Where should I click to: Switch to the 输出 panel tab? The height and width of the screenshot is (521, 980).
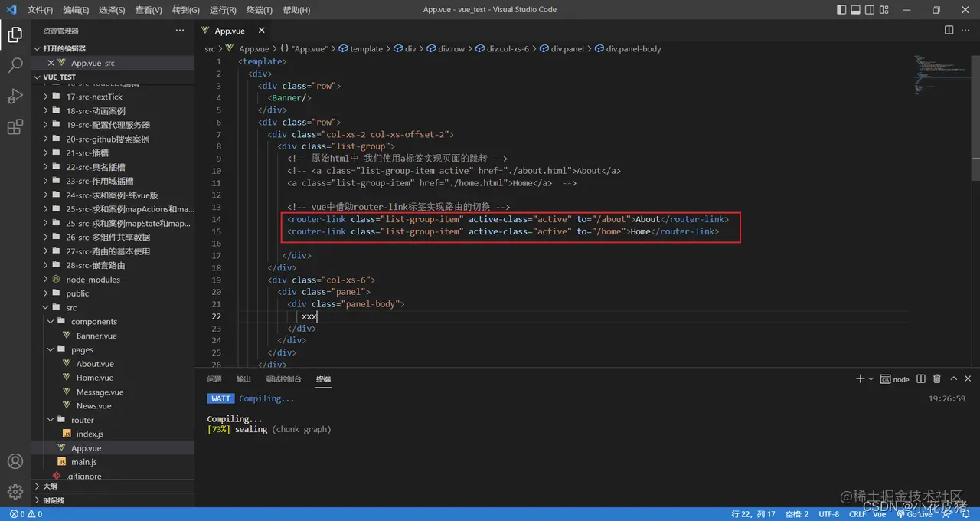[x=243, y=379]
